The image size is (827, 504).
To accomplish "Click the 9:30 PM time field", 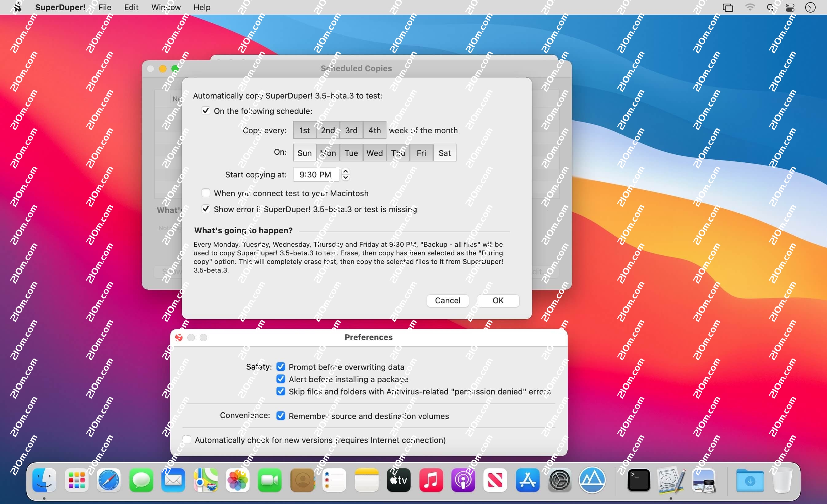I will 316,174.
